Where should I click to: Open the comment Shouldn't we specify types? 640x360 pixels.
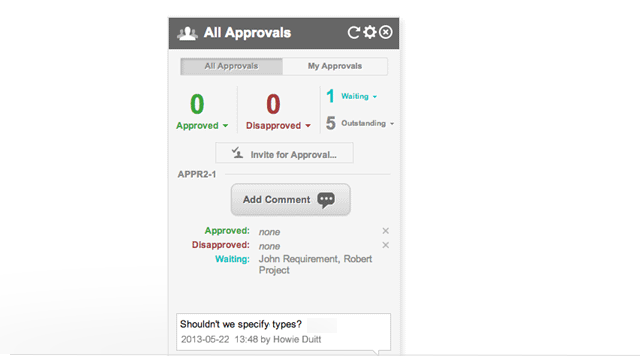(x=283, y=332)
